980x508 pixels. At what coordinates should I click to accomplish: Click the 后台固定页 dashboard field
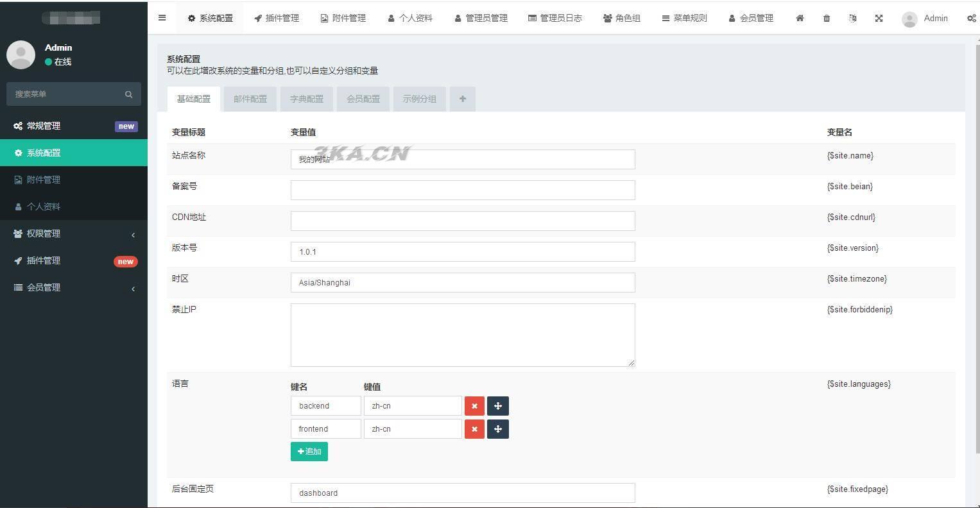pos(463,493)
